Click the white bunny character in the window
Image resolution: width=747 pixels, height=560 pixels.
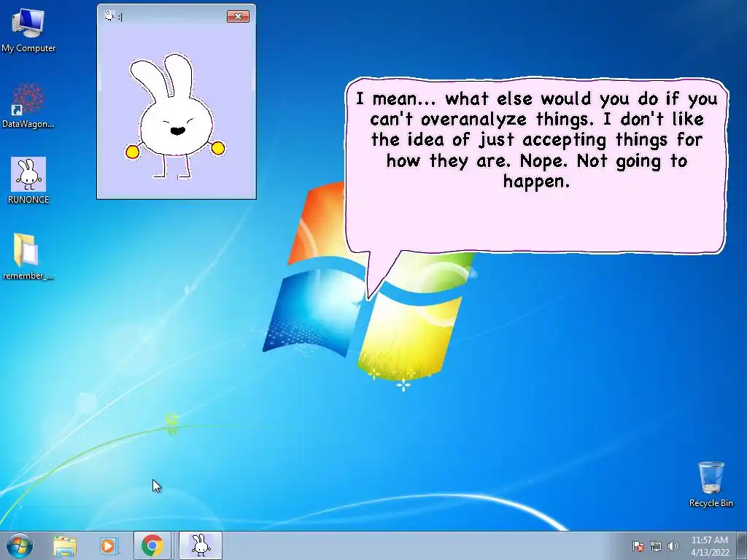(175, 116)
